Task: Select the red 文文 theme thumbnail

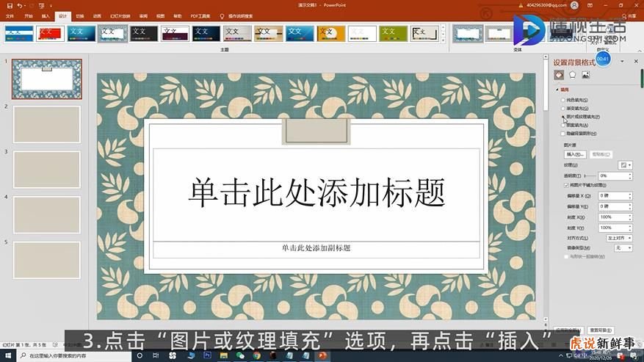Action: click(x=50, y=34)
